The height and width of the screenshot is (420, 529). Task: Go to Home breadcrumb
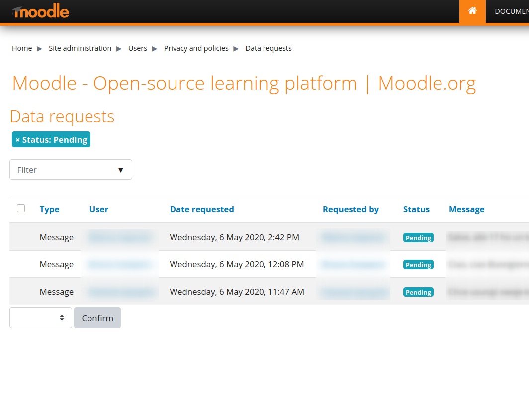tap(22, 48)
